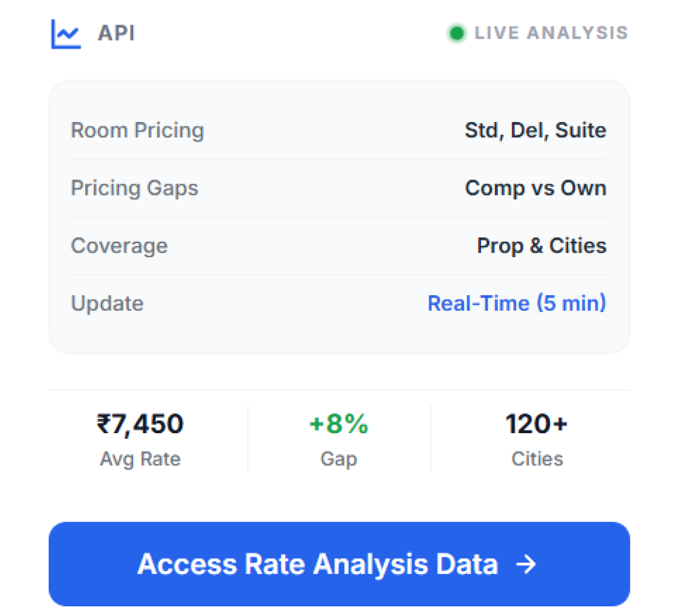Viewport: 684px width, 616px height.
Task: Click the Avg Rate caption
Action: (140, 459)
